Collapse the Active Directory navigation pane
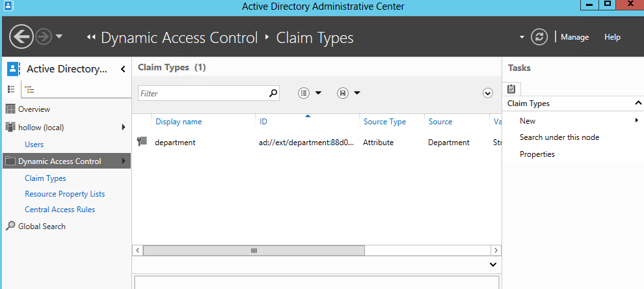The height and width of the screenshot is (289, 644). (123, 69)
